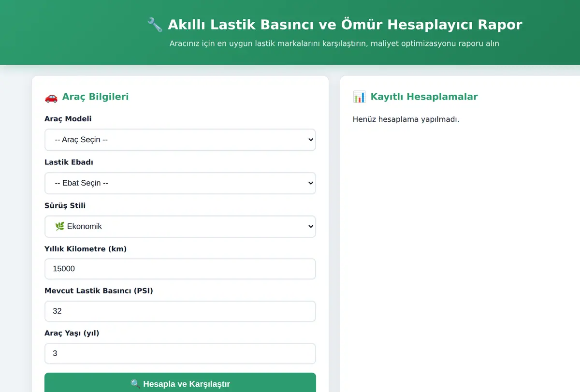
Task: Click the chart icon beside Kayıtlı Hesaplamalar
Action: click(359, 97)
